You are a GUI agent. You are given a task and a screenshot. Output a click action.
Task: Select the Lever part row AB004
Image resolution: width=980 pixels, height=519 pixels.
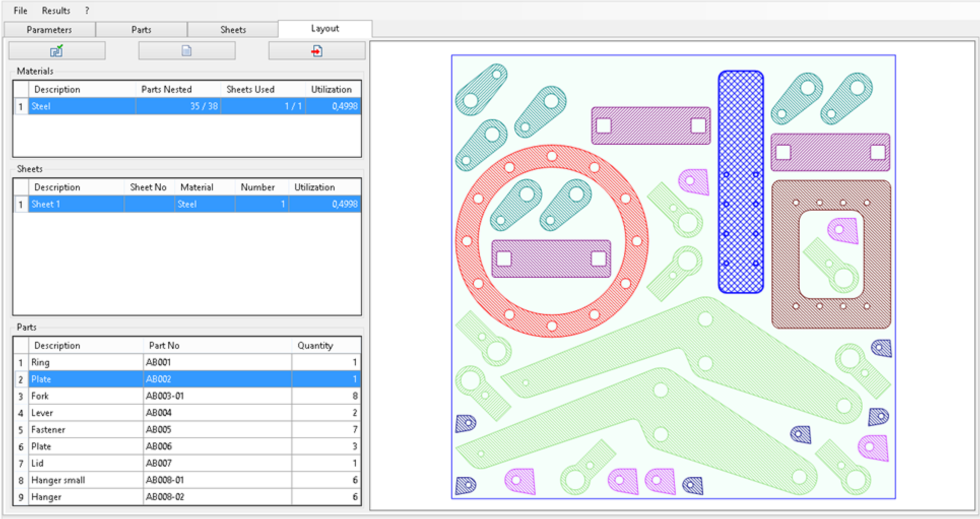[x=187, y=413]
